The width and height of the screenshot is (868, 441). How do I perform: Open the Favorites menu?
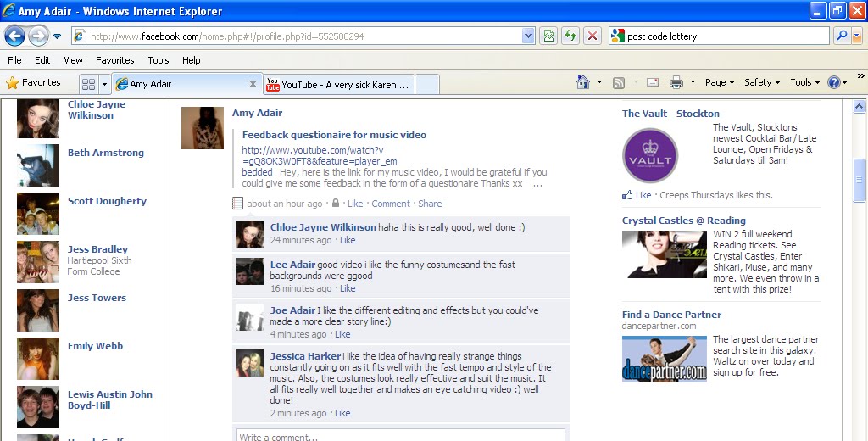pos(115,60)
